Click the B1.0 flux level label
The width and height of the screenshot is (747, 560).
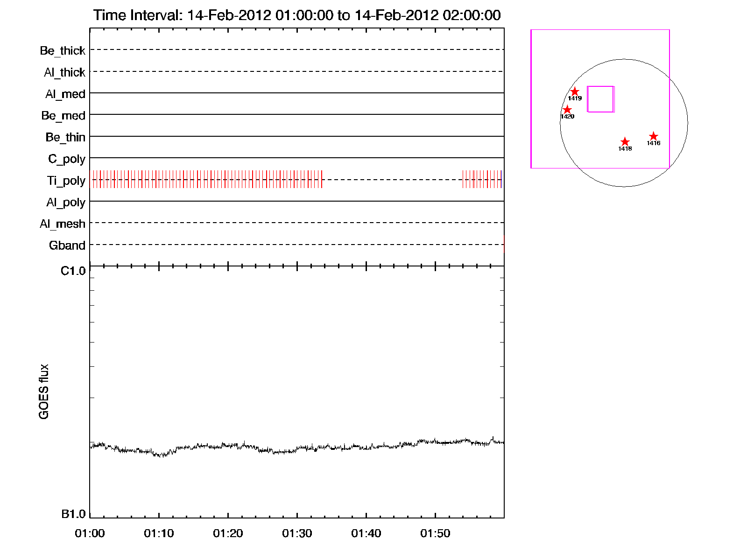pos(73,514)
